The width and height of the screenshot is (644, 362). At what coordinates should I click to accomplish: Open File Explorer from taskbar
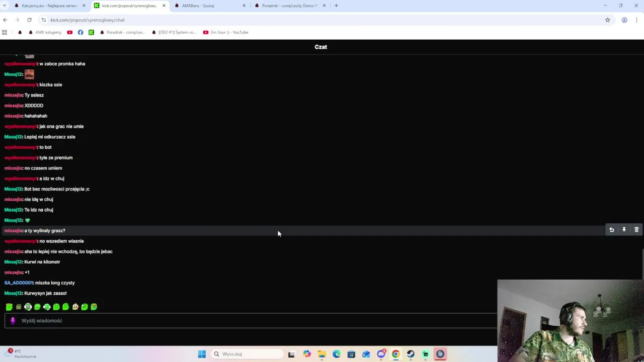click(321, 354)
